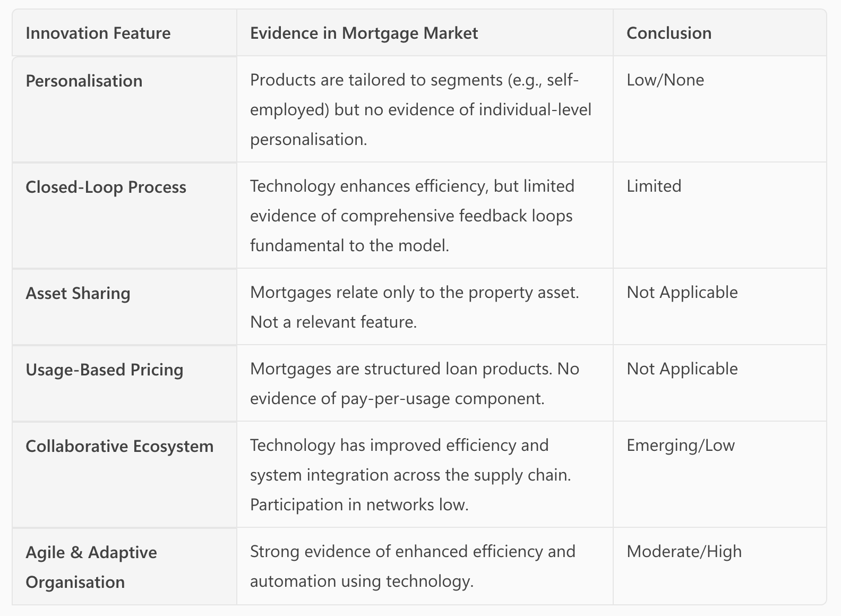Click the Usage-Based Pricing row label
The width and height of the screenshot is (841, 616).
(104, 370)
